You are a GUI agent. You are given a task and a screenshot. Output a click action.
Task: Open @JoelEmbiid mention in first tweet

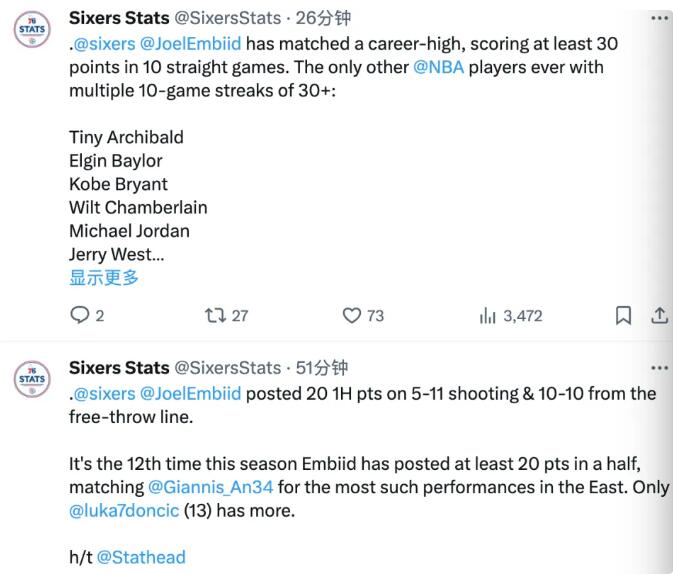click(x=192, y=44)
